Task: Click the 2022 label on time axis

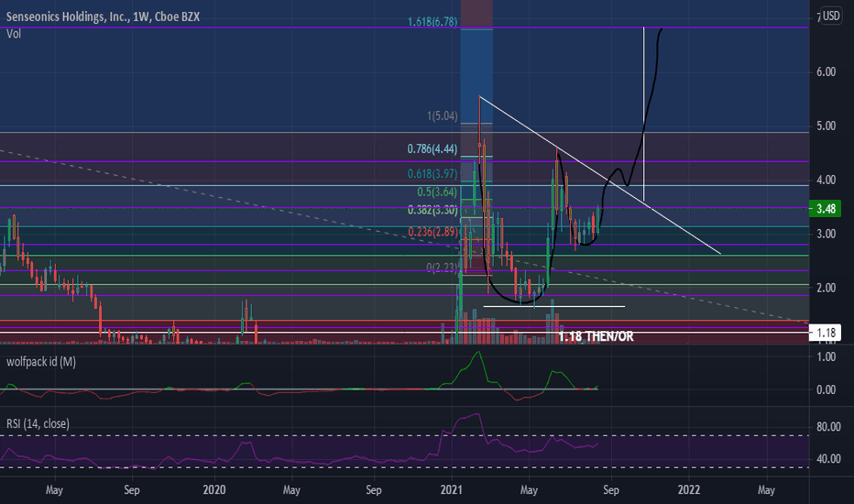Action: 688,490
